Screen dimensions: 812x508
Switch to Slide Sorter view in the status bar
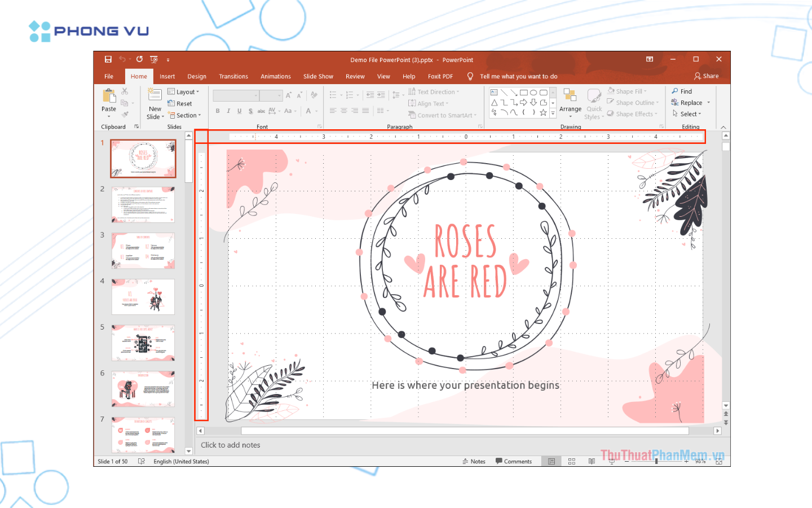coord(572,462)
